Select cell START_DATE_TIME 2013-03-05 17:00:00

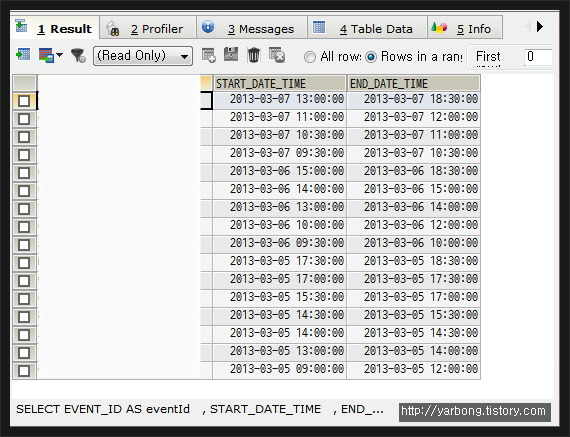(279, 280)
